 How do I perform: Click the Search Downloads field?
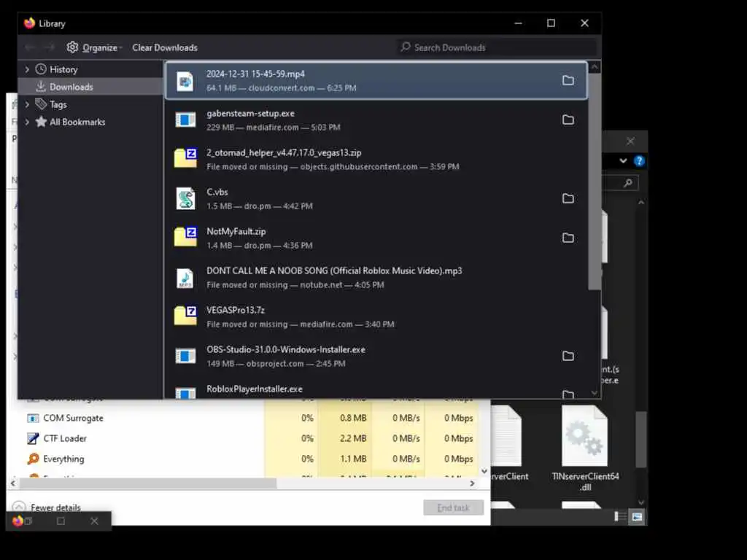pyautogui.click(x=497, y=47)
